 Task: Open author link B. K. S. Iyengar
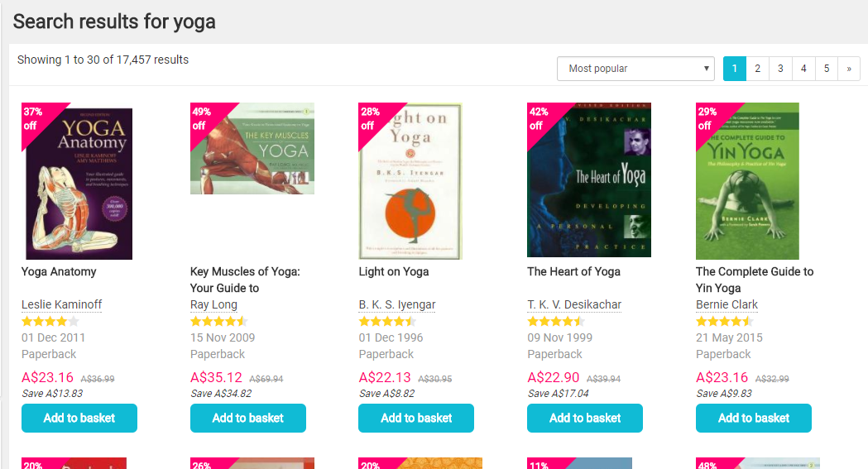coord(397,304)
